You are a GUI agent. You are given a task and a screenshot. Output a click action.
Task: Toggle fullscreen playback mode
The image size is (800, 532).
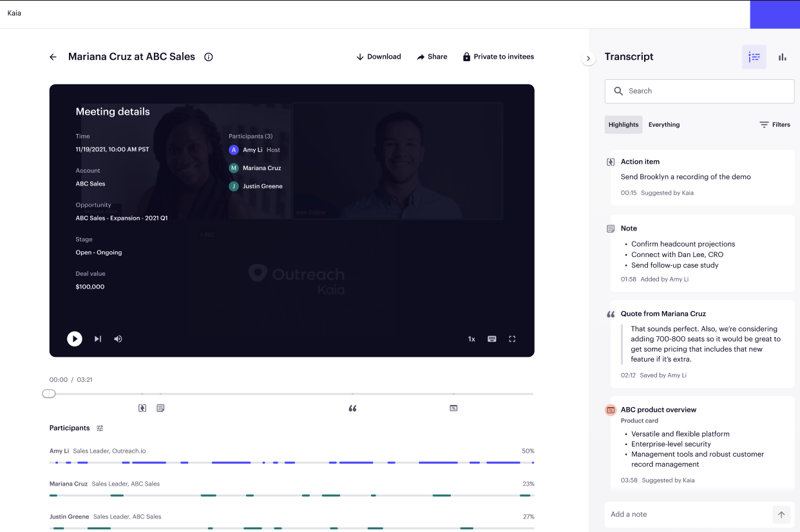click(x=513, y=338)
